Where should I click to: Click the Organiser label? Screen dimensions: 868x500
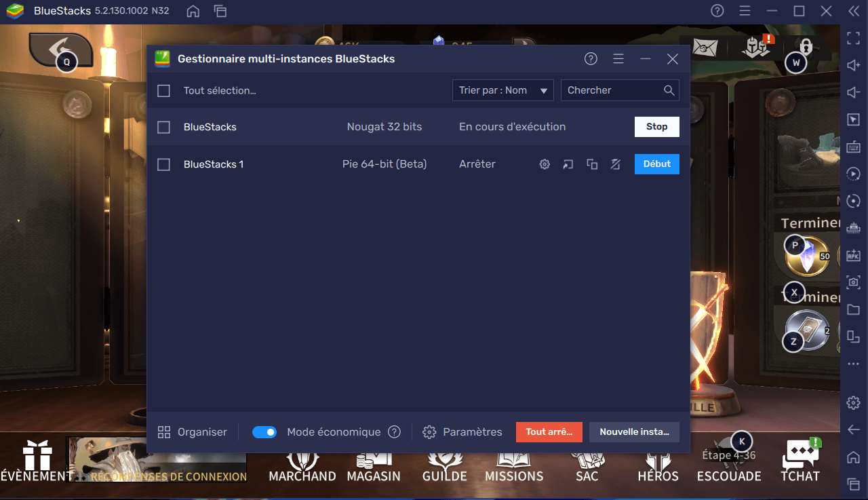pyautogui.click(x=202, y=432)
